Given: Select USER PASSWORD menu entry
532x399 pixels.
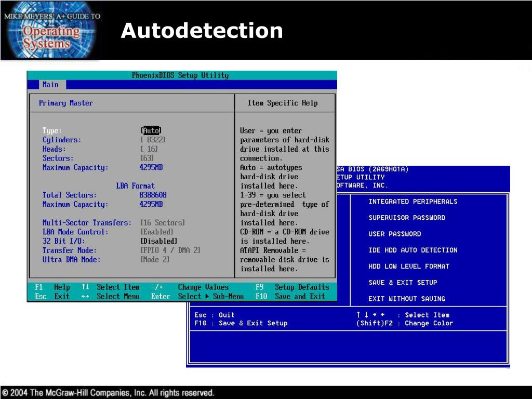Looking at the screenshot, I should (395, 234).
